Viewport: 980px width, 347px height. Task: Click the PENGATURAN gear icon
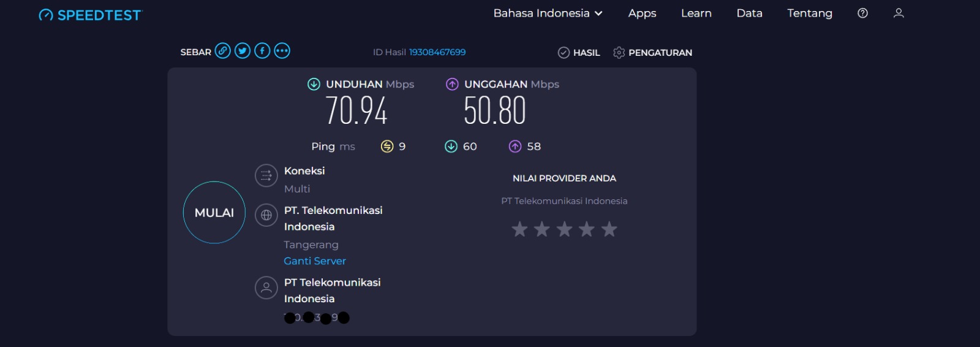619,53
